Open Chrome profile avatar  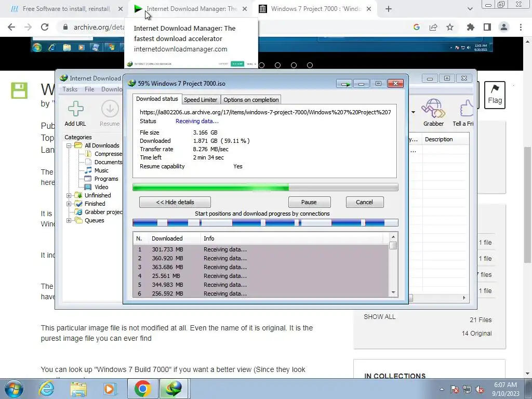pos(504,27)
